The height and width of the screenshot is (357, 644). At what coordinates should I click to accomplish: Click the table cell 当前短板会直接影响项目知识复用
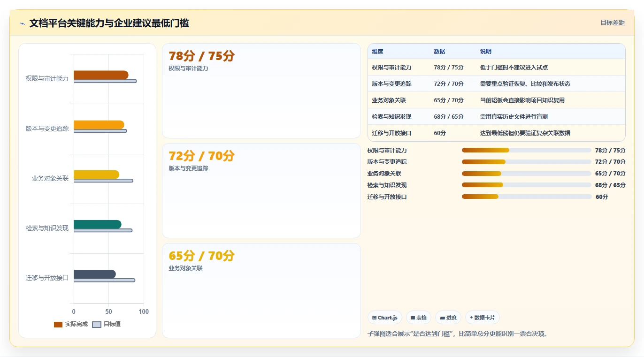pyautogui.click(x=522, y=100)
